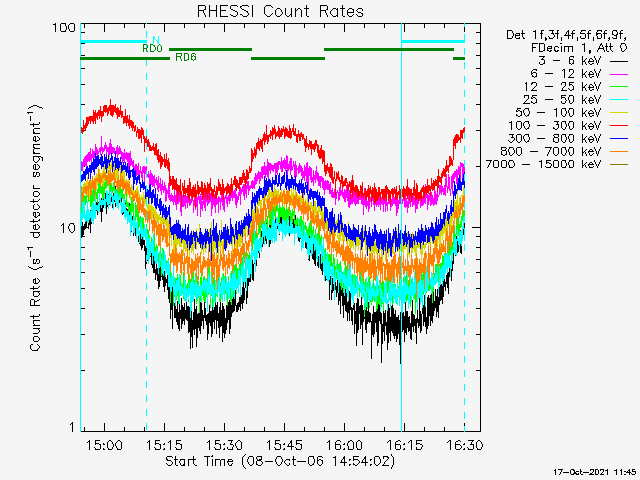Viewport: 640px width, 480px height.
Task: Click the y-axis label 1
Action: tap(72, 427)
